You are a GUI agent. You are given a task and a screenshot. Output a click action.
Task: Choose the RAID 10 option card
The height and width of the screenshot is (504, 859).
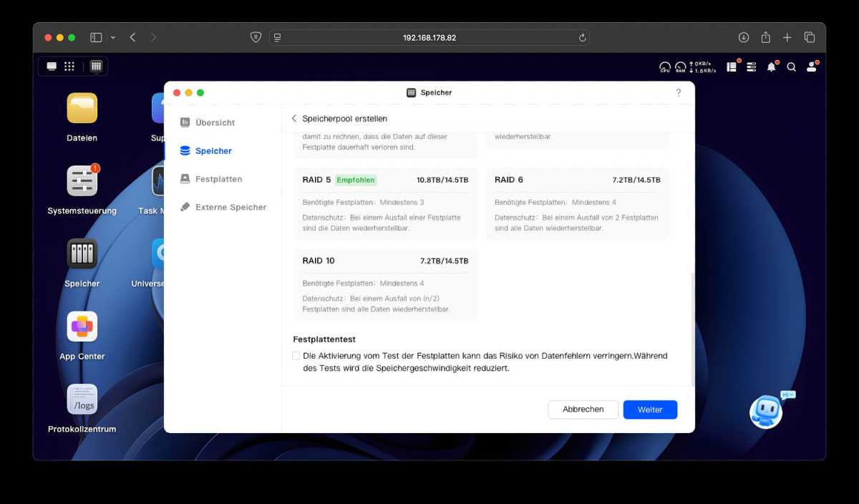[x=385, y=284]
